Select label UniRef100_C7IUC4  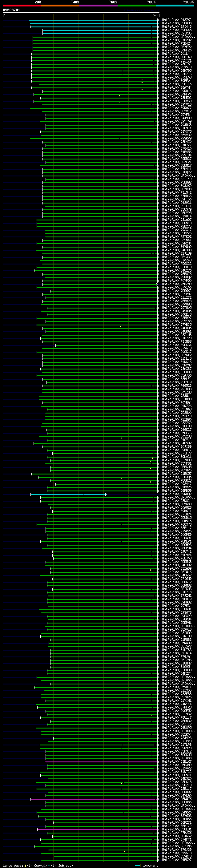(176, 515)
